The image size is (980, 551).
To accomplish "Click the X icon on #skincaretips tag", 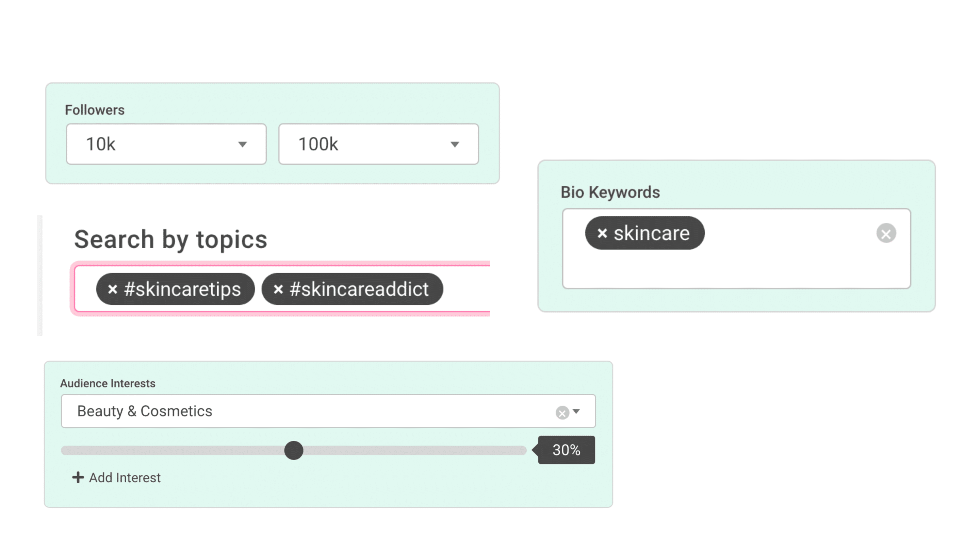I will [x=112, y=289].
